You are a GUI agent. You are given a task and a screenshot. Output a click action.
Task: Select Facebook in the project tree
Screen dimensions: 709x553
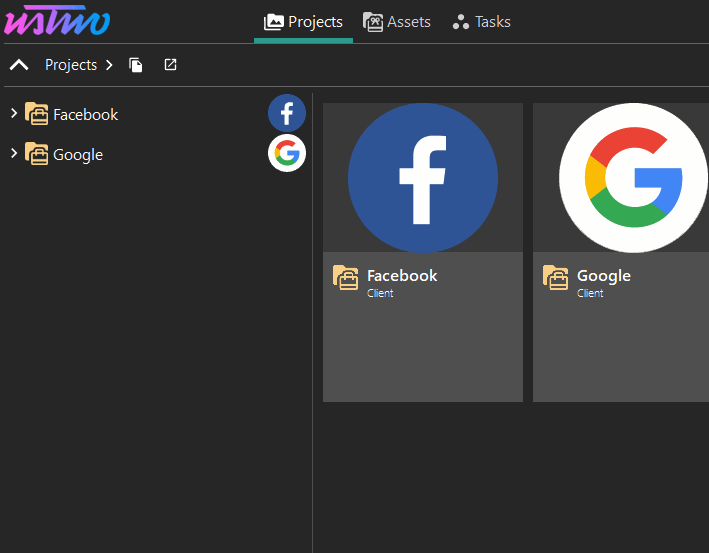(85, 114)
